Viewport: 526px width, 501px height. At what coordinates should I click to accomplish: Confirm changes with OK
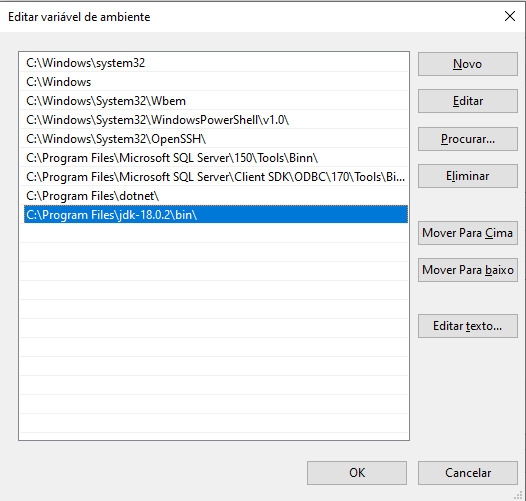(357, 473)
